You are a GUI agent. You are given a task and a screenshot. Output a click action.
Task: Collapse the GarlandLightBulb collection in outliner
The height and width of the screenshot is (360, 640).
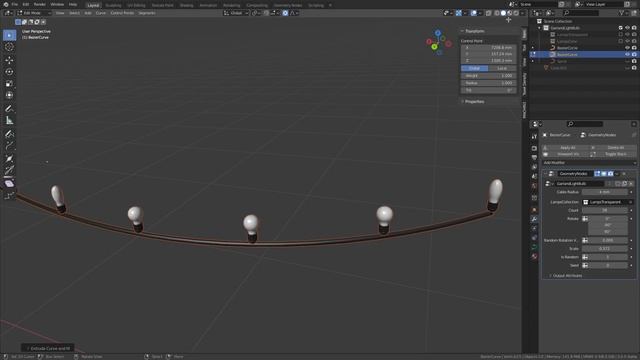(540, 28)
